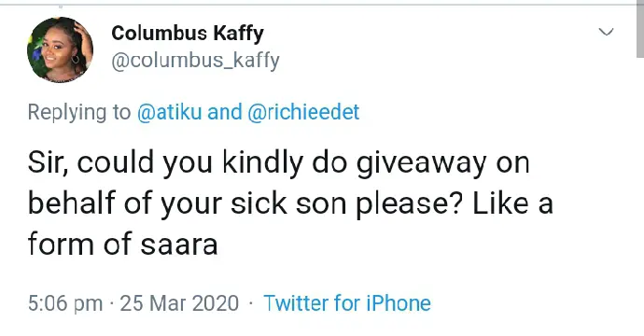Click the word 'giveaway' in the tweet
Image resolution: width=644 pixels, height=336 pixels.
point(421,163)
